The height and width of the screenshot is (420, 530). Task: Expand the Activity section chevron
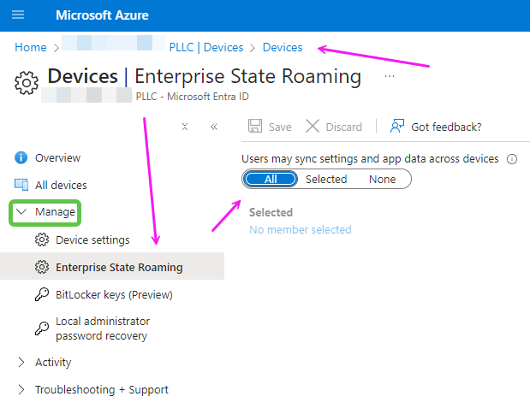click(x=21, y=363)
